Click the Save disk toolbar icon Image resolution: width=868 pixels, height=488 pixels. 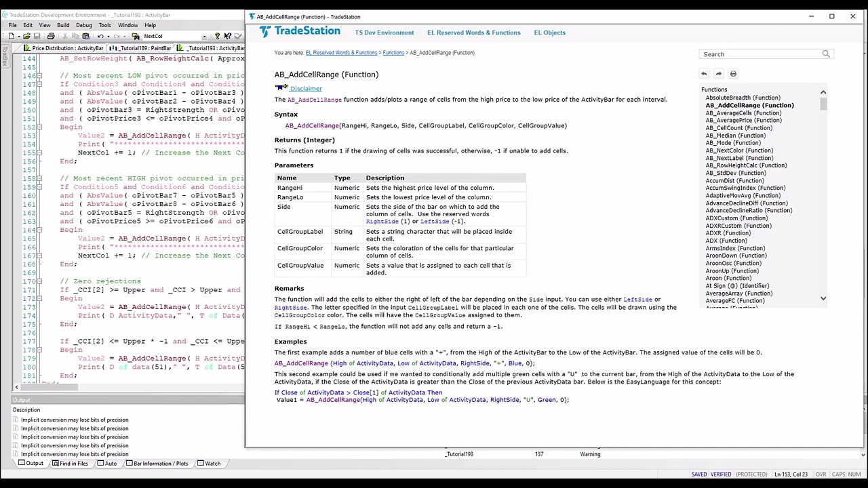click(37, 36)
